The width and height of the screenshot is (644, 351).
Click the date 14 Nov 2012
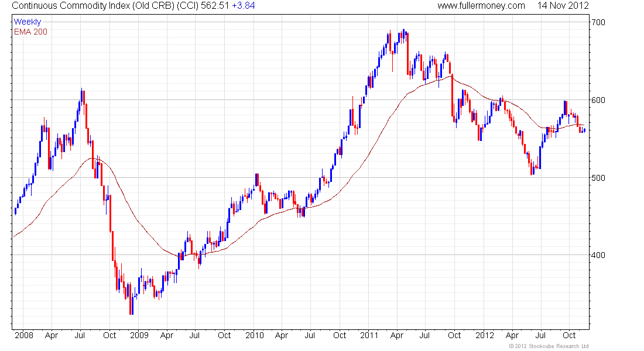click(563, 6)
